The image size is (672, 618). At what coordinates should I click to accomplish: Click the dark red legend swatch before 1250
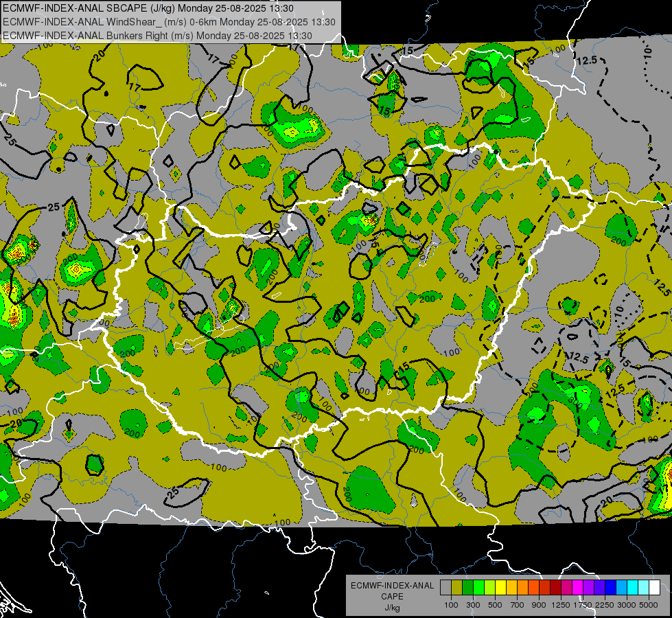(556, 588)
